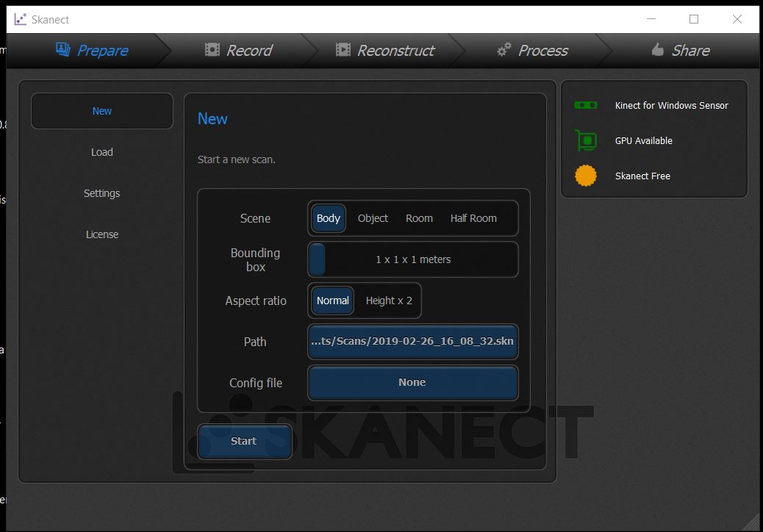
Task: Go to the Reconstruct tab
Action: [384, 50]
